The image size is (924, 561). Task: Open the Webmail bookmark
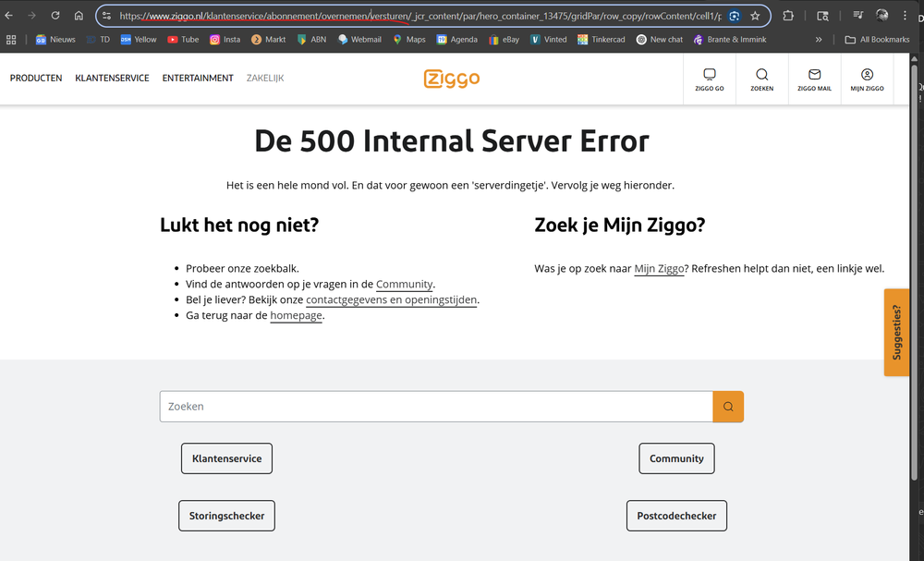coord(359,40)
